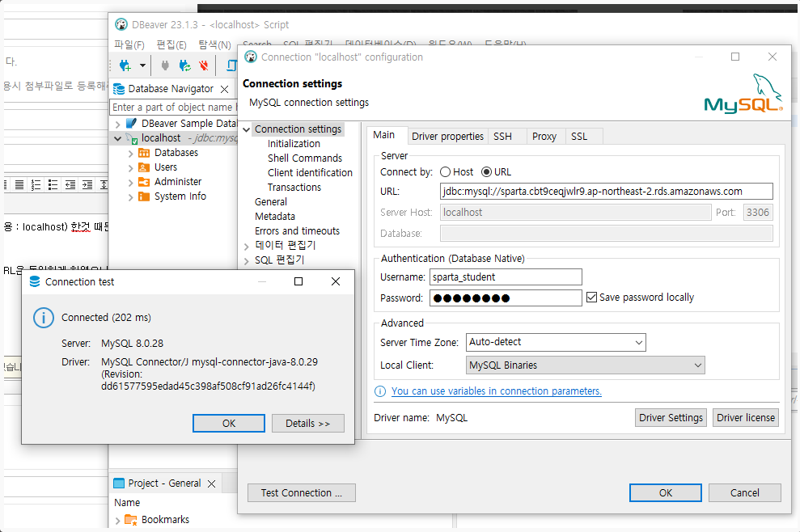The width and height of the screenshot is (800, 532).
Task: Click the Reconnect plug icon with green arrows
Action: coord(184,65)
